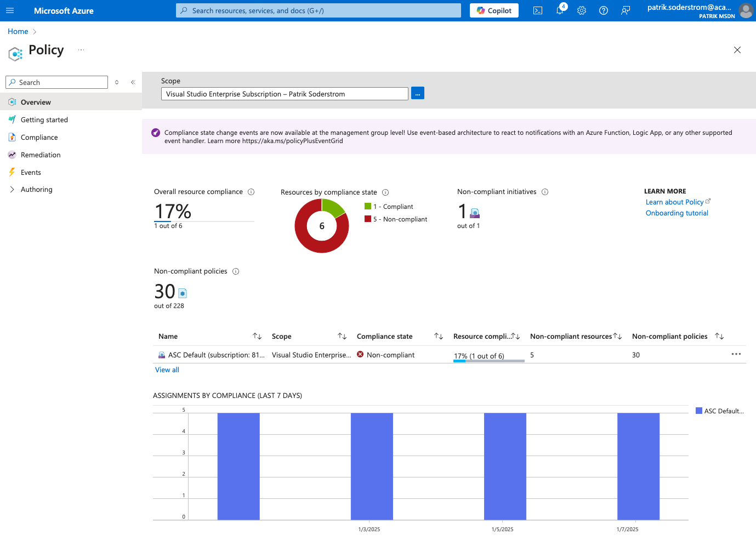
Task: Click the Microsoft Azure portal logo text
Action: (x=64, y=10)
